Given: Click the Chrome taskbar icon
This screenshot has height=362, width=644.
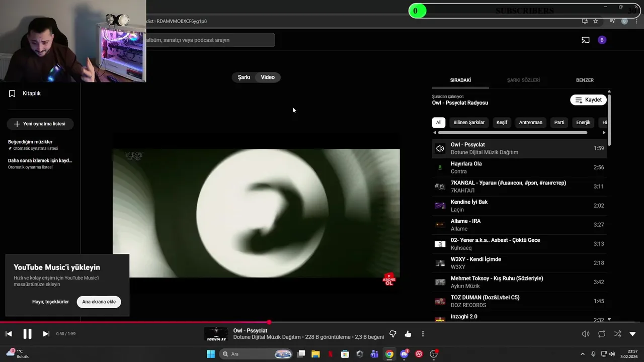Looking at the screenshot, I should coord(389,354).
